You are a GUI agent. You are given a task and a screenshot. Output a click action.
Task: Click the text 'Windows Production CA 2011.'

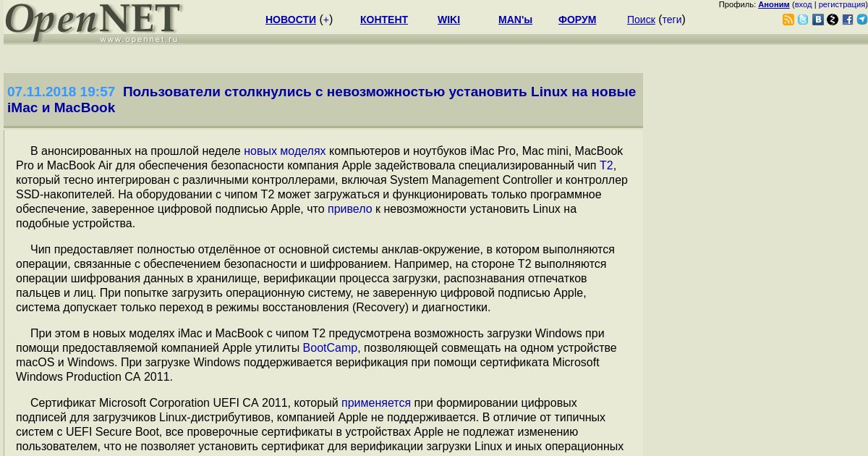click(94, 376)
